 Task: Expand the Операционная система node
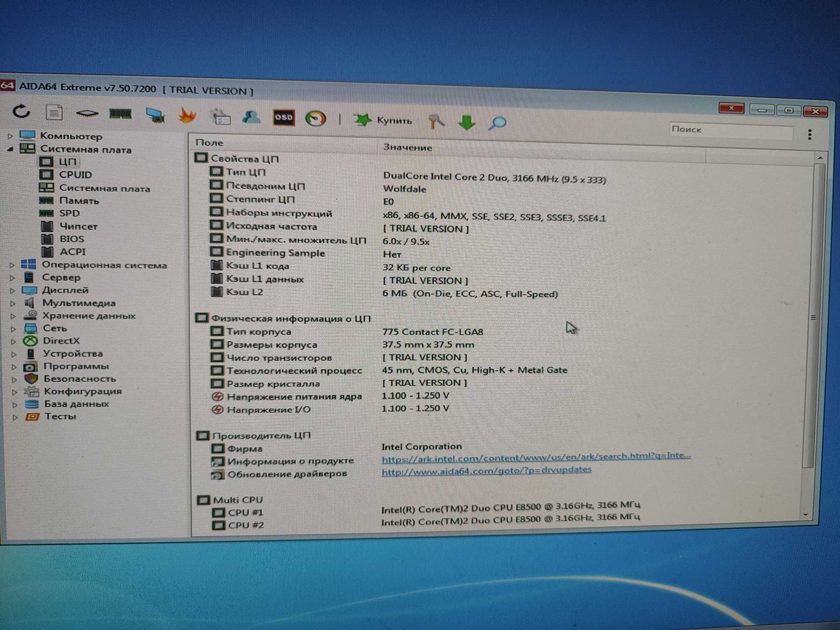(x=12, y=265)
